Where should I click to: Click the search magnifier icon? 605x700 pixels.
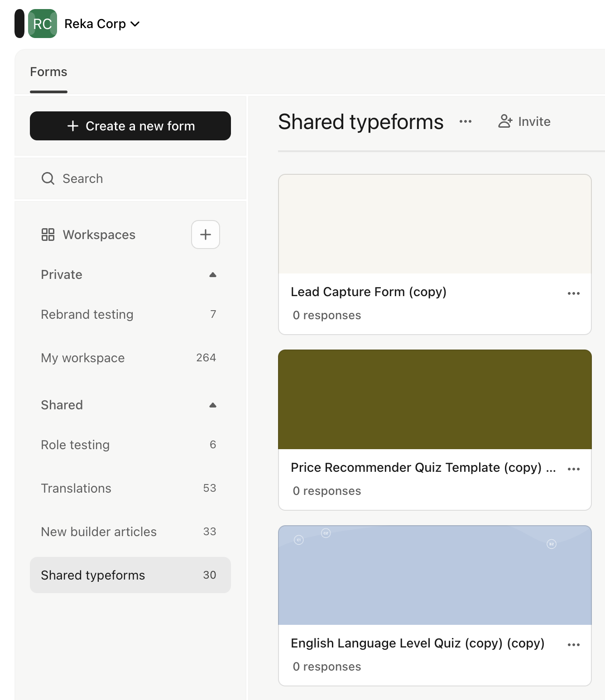pyautogui.click(x=48, y=178)
